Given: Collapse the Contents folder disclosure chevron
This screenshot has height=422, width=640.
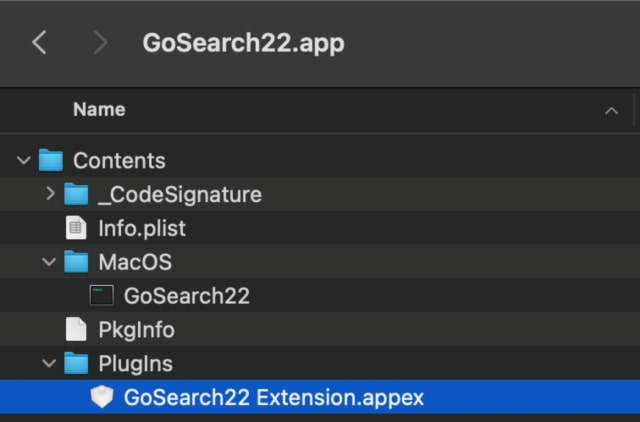Looking at the screenshot, I should [x=24, y=160].
